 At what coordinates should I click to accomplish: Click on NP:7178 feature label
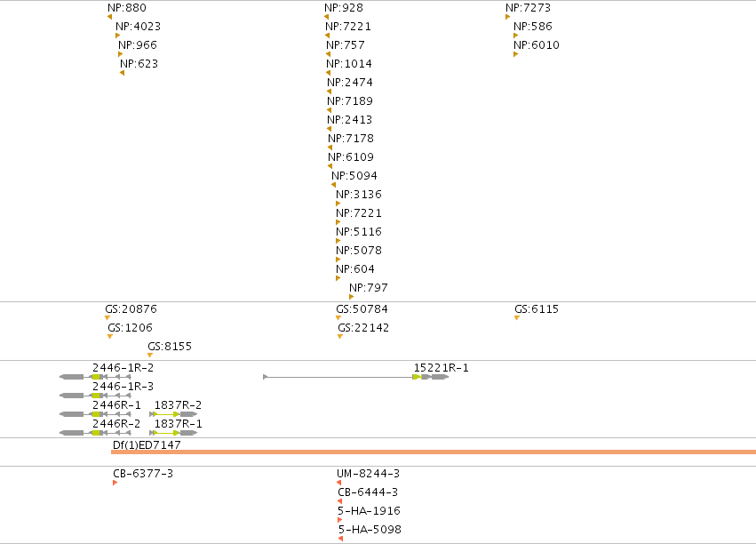tap(351, 139)
